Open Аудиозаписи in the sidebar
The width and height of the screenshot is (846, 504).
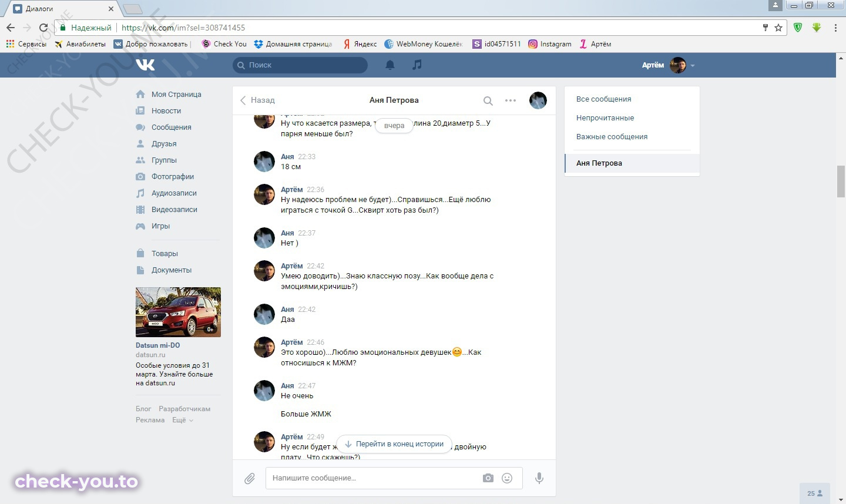(174, 193)
